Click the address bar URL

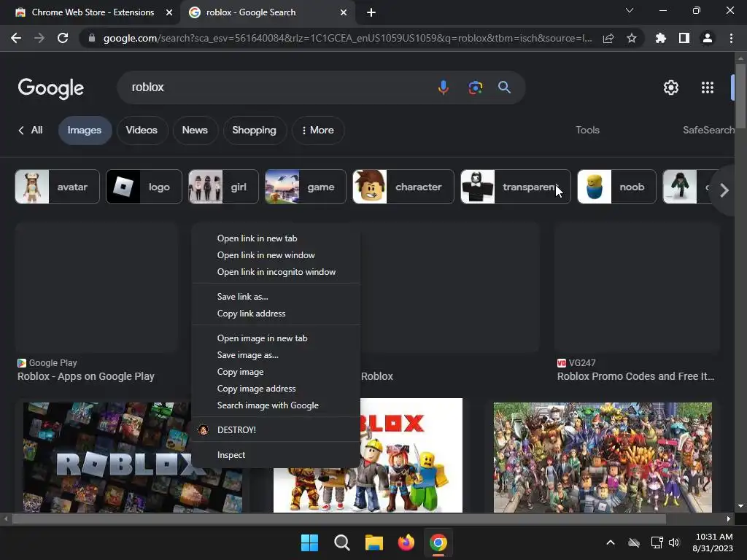point(347,38)
